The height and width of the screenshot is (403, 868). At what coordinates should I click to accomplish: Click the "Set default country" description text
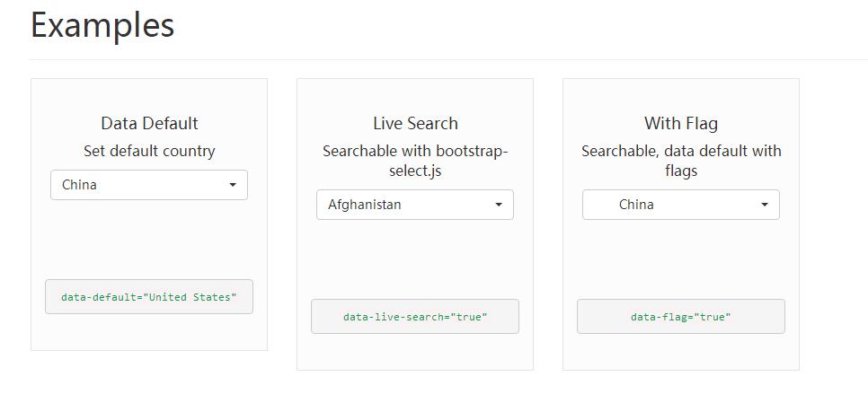click(x=149, y=151)
